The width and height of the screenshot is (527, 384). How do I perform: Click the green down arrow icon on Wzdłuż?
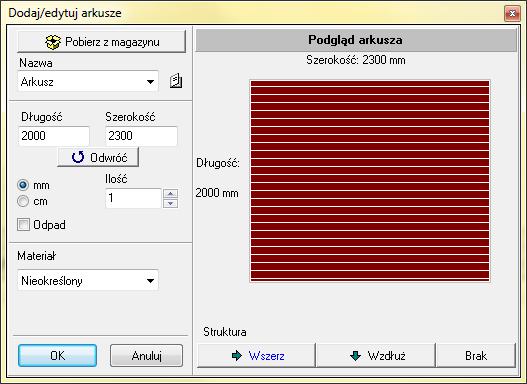(355, 355)
